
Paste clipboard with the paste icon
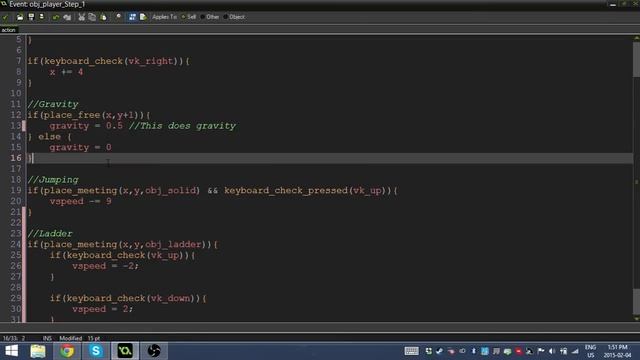pos(103,17)
